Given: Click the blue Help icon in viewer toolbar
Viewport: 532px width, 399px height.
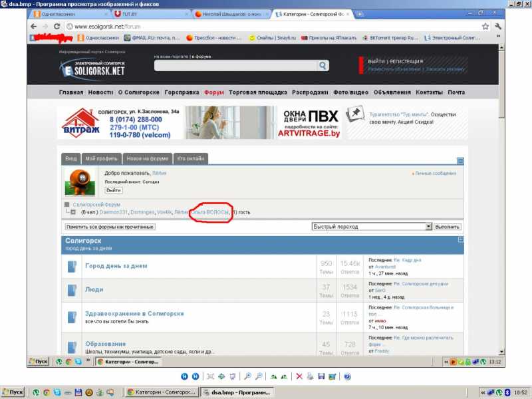Looking at the screenshot, I should (346, 376).
